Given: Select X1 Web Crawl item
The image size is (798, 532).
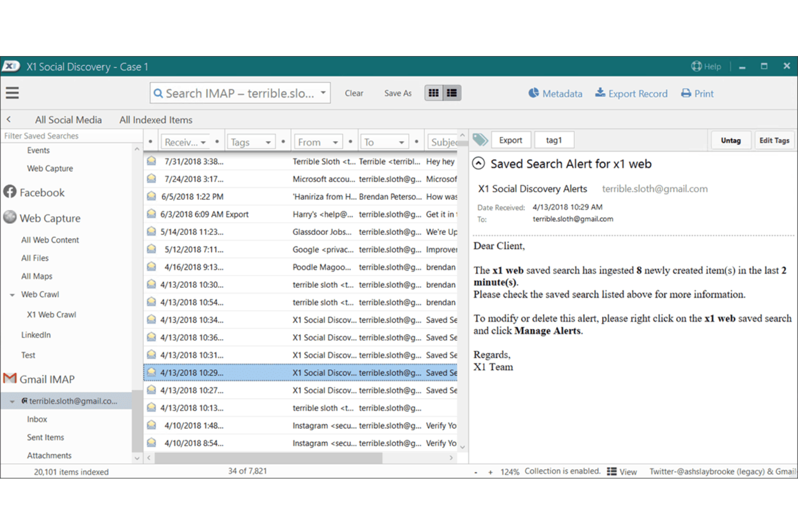Looking at the screenshot, I should [x=52, y=314].
